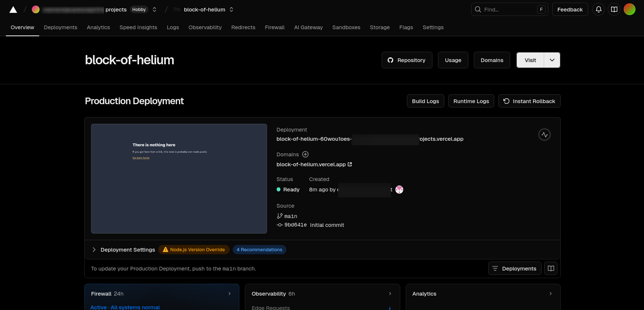644x310 pixels.
Task: Click the Domains button in header
Action: tap(492, 60)
